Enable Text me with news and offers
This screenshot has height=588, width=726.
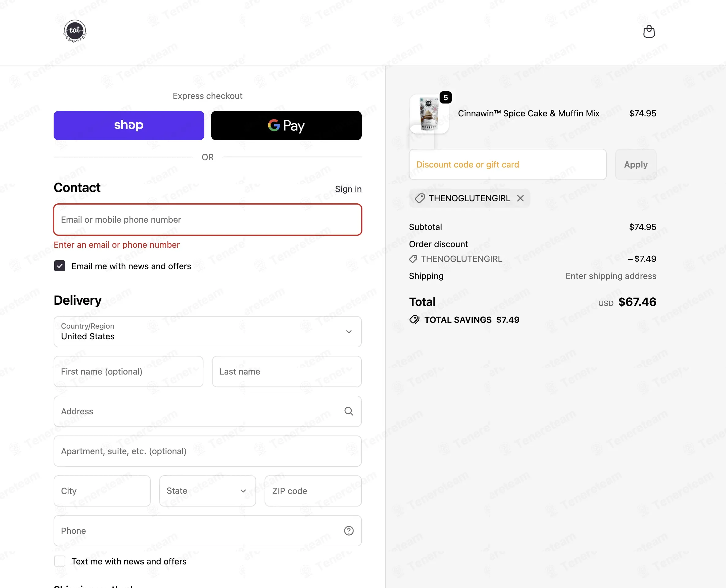tap(60, 561)
